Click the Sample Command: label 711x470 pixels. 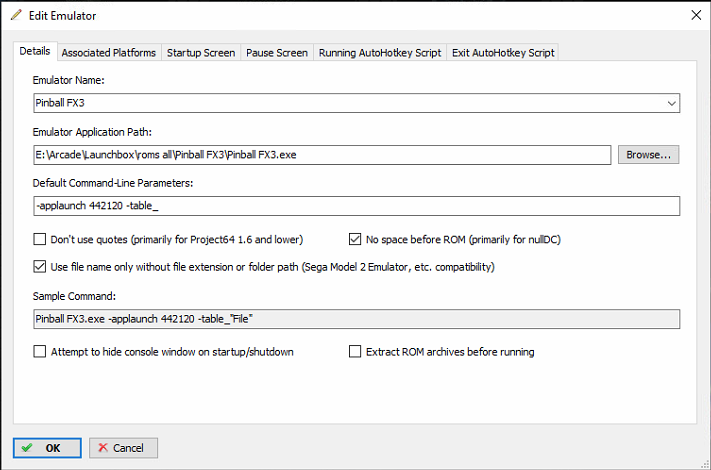coord(74,296)
